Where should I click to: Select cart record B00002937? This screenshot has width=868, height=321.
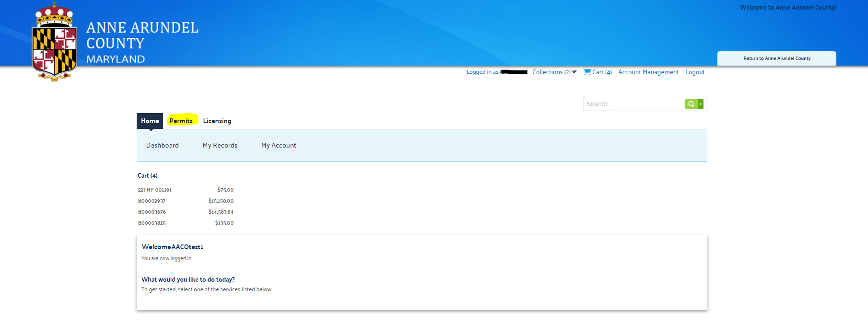[x=152, y=201]
